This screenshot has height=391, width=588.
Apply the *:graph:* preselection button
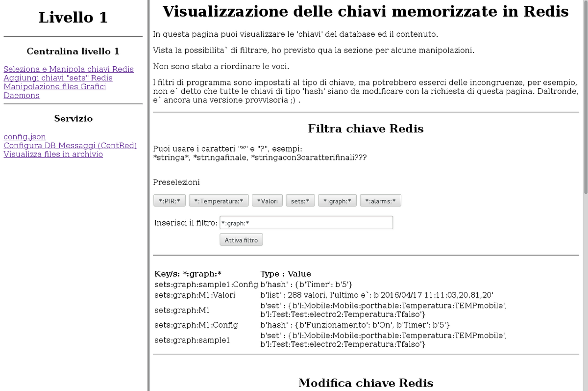coord(337,201)
